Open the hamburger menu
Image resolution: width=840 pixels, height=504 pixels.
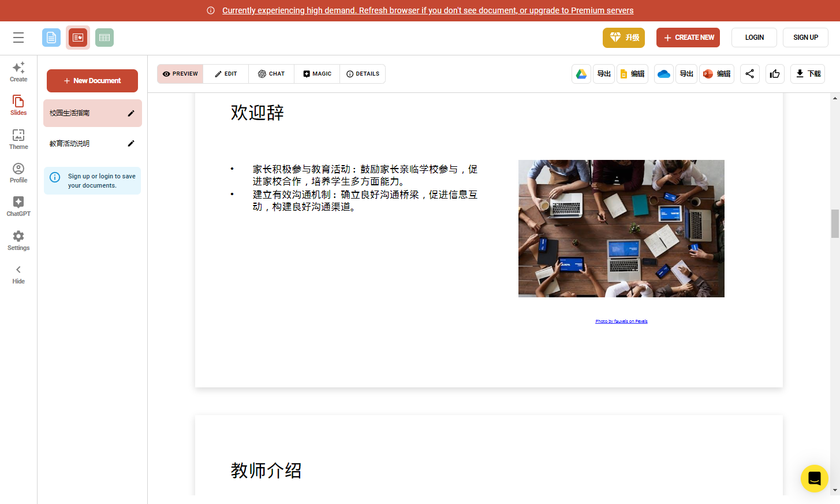tap(18, 38)
